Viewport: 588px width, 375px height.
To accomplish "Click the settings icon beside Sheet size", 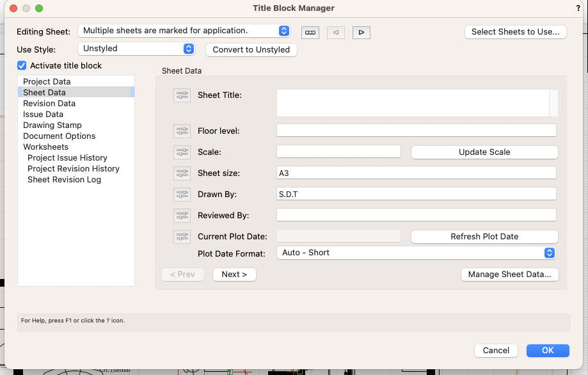I will coord(182,173).
